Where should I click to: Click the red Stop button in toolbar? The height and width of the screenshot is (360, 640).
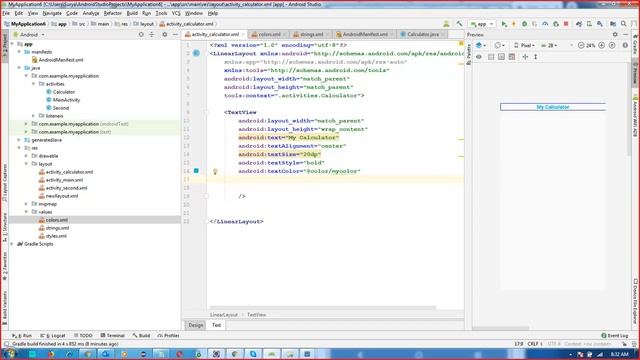tap(566, 24)
